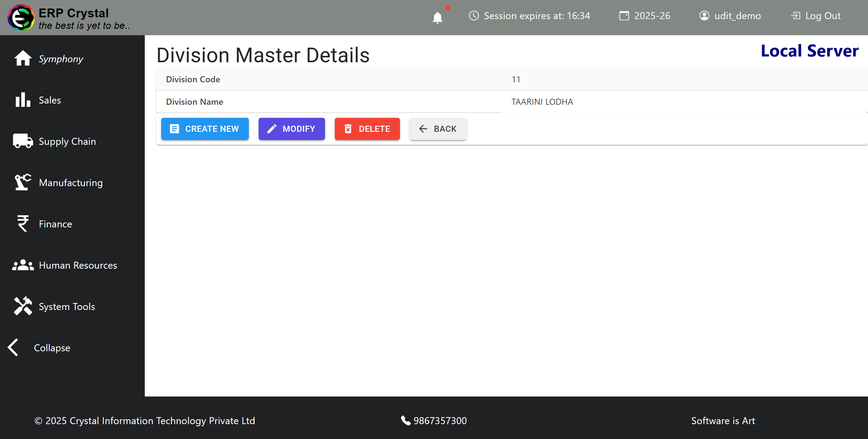Delete the TAARINI LODHA division
The image size is (868, 439).
(367, 129)
